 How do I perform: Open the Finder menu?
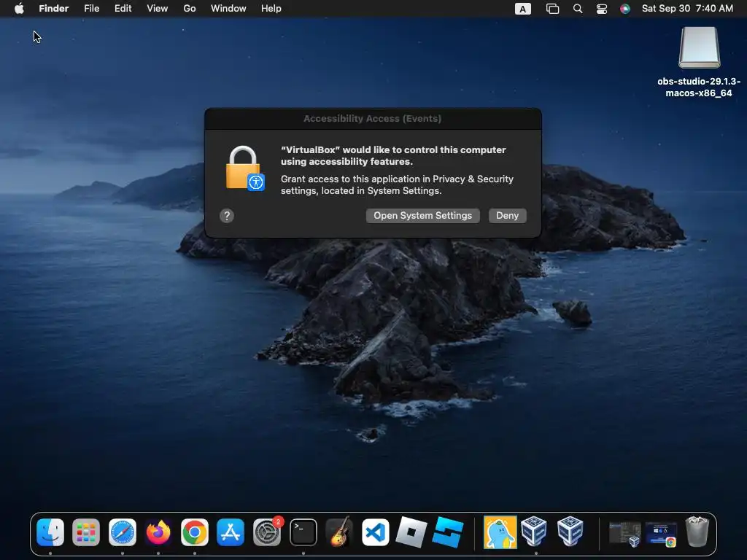click(x=54, y=9)
